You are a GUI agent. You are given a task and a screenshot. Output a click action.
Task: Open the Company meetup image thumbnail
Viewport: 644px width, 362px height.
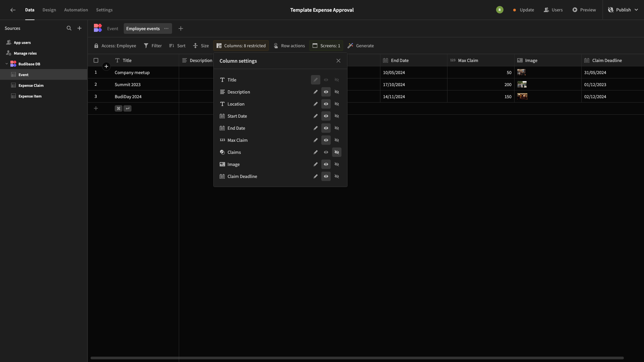point(521,72)
